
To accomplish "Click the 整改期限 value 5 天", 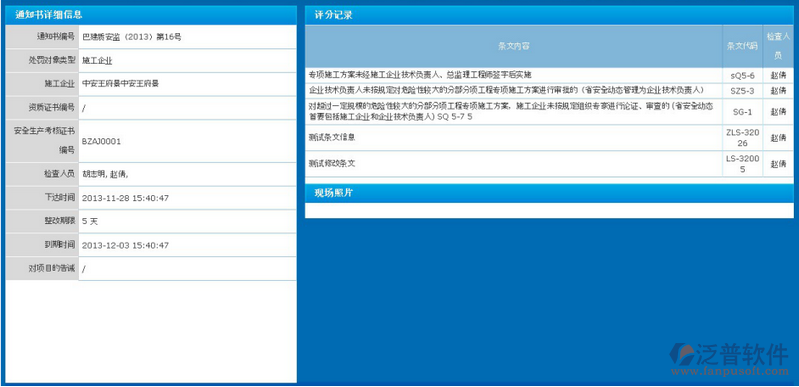I will pos(90,222).
